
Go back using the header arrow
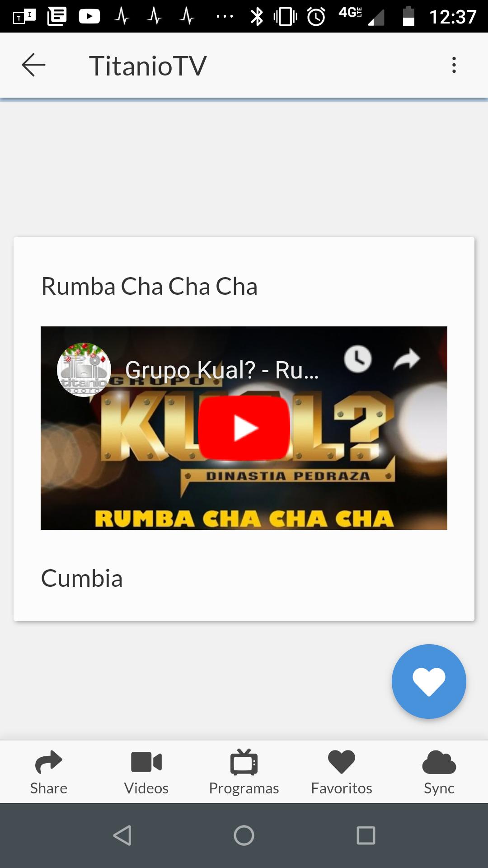[x=33, y=65]
